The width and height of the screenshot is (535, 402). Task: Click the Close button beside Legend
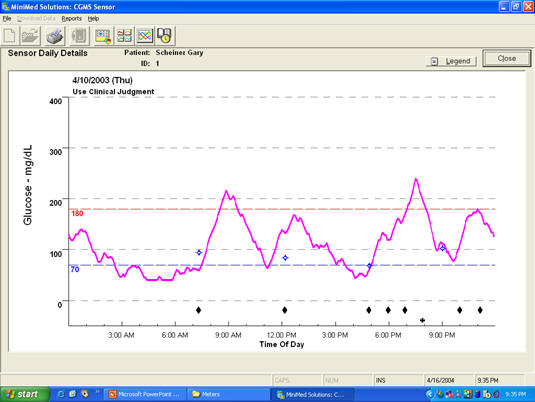507,58
